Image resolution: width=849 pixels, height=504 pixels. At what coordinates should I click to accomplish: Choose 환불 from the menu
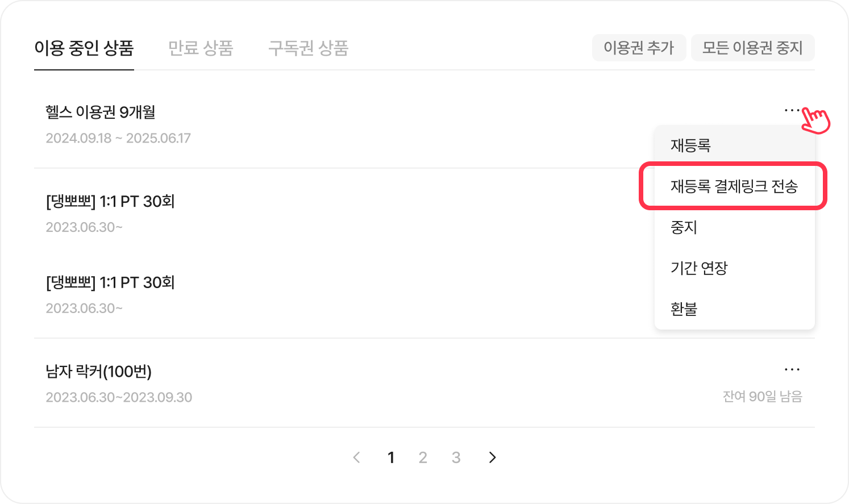pos(684,309)
